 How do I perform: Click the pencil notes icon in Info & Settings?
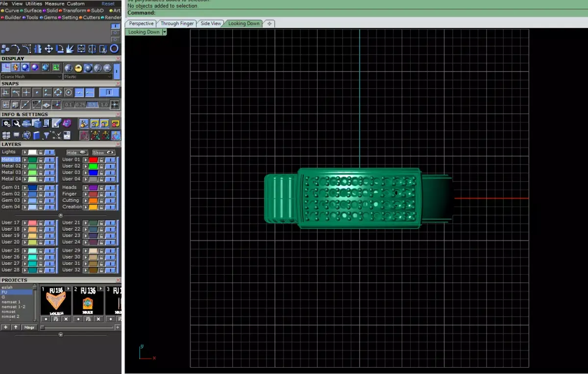tap(56, 122)
